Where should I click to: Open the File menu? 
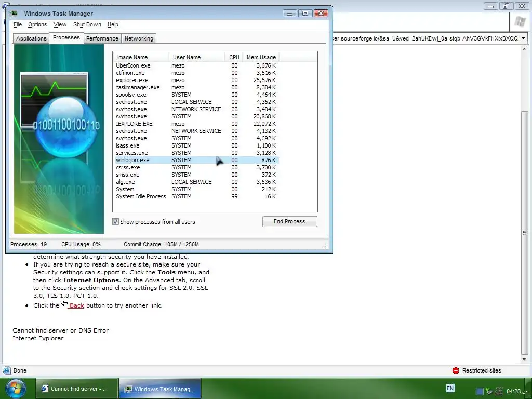tap(18, 24)
